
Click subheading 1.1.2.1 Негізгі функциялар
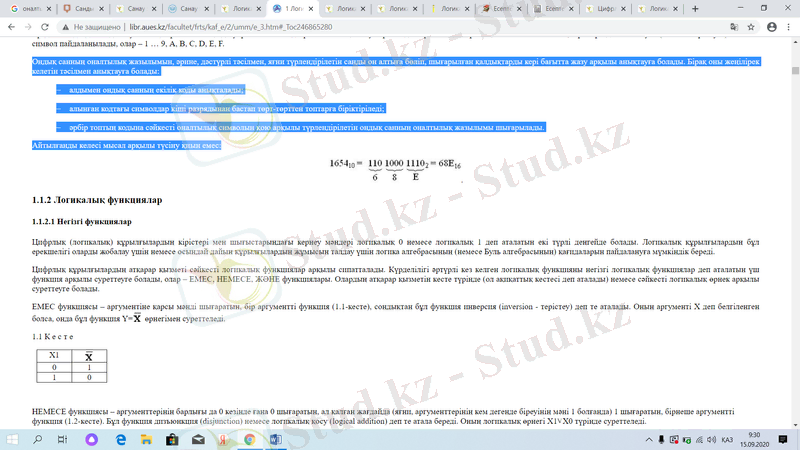(x=82, y=221)
